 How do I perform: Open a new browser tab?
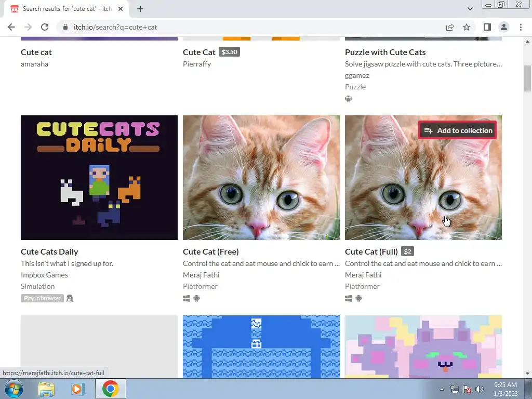(x=140, y=9)
